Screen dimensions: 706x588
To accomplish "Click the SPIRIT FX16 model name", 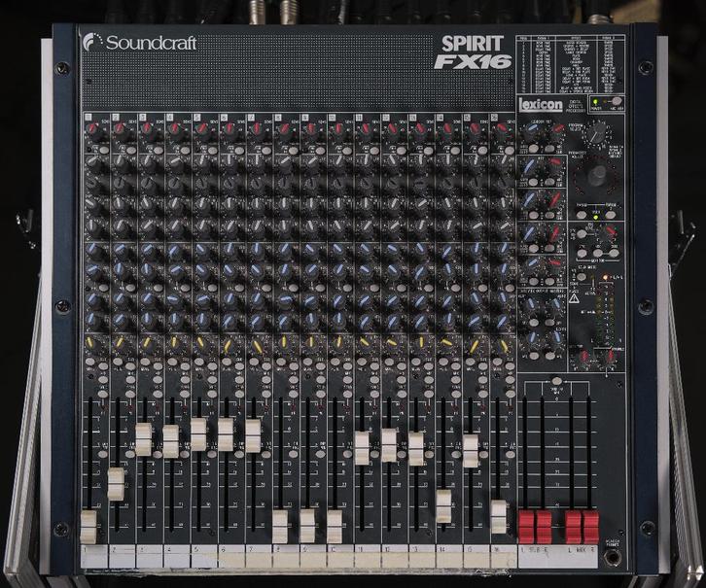I will click(x=473, y=52).
